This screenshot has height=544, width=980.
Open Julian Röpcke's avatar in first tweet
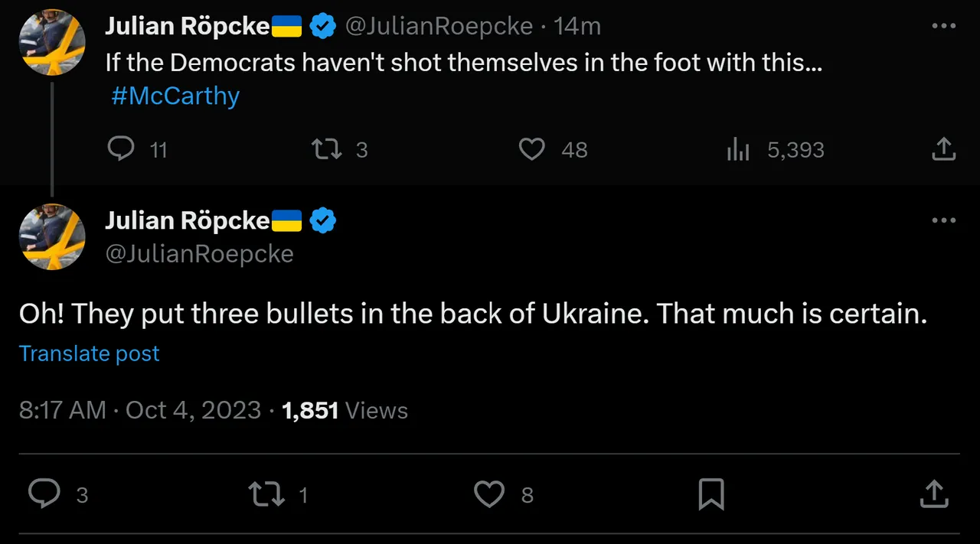pos(52,42)
